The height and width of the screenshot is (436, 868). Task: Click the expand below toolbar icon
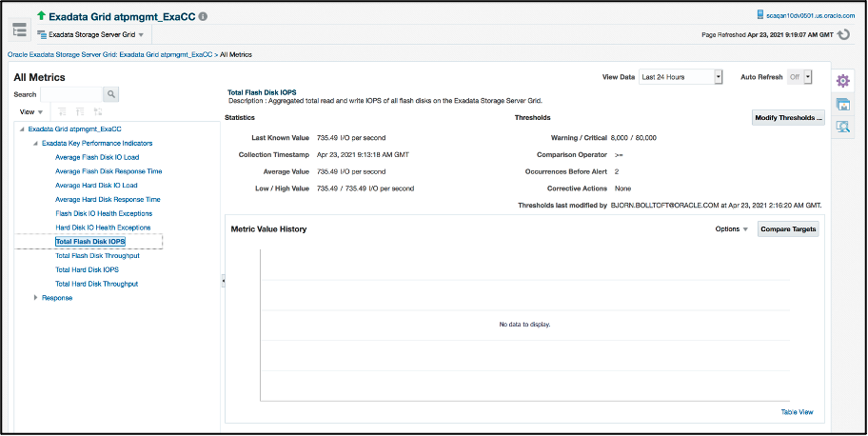tap(62, 112)
